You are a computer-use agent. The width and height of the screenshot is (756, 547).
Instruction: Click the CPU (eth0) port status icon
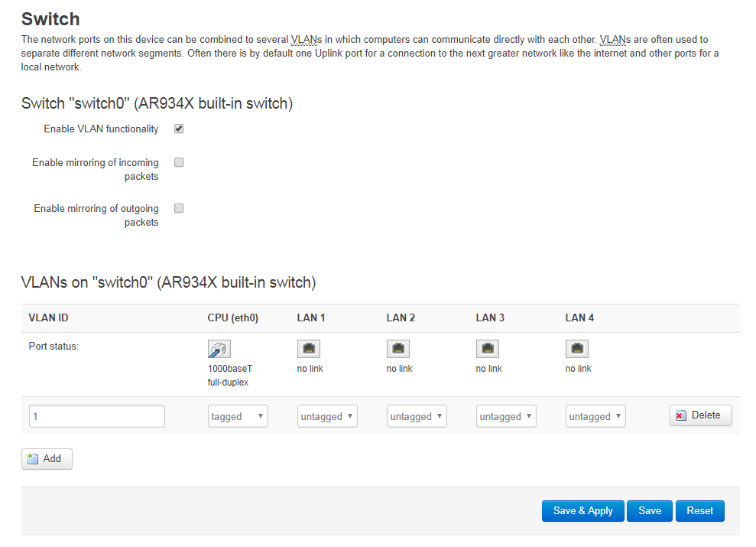pos(219,349)
